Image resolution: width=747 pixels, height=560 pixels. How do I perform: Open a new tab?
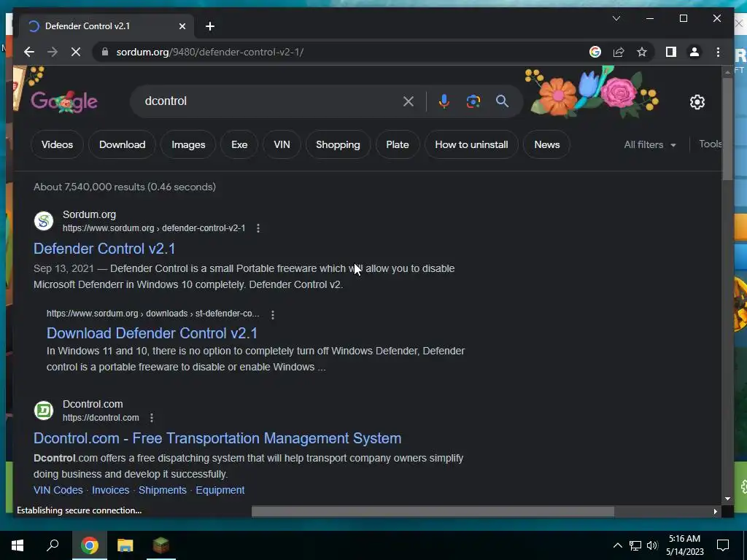point(210,26)
